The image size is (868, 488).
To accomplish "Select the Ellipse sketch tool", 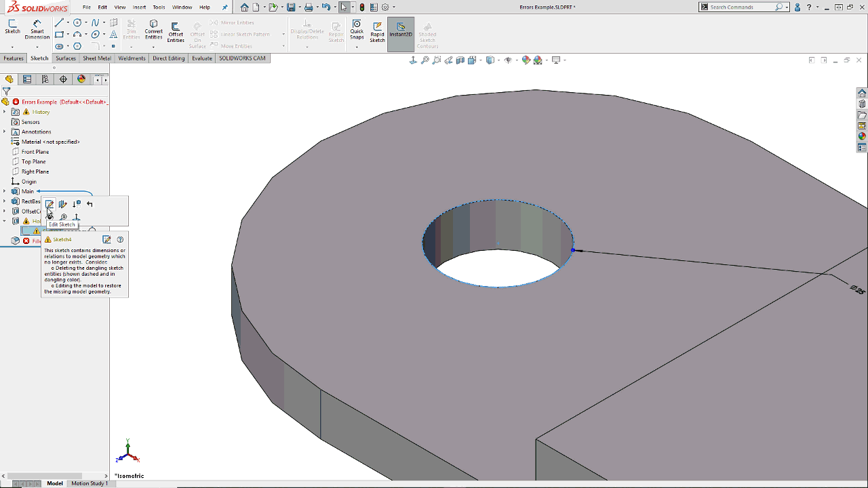I will pyautogui.click(x=96, y=35).
